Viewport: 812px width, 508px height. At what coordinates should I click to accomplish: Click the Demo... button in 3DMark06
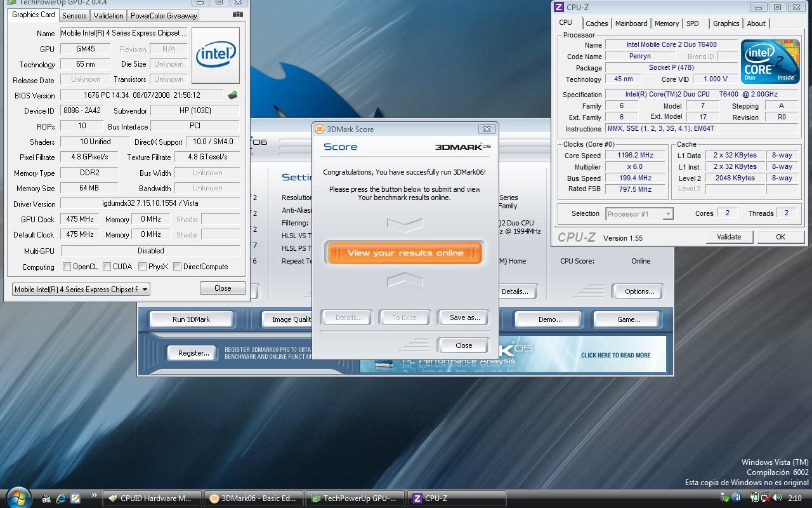550,319
